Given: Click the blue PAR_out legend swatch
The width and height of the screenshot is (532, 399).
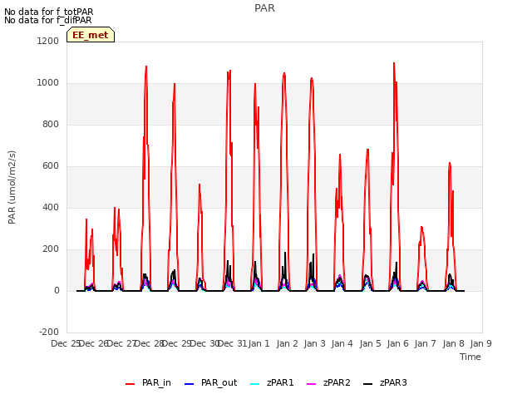Looking at the screenshot, I should (189, 384).
